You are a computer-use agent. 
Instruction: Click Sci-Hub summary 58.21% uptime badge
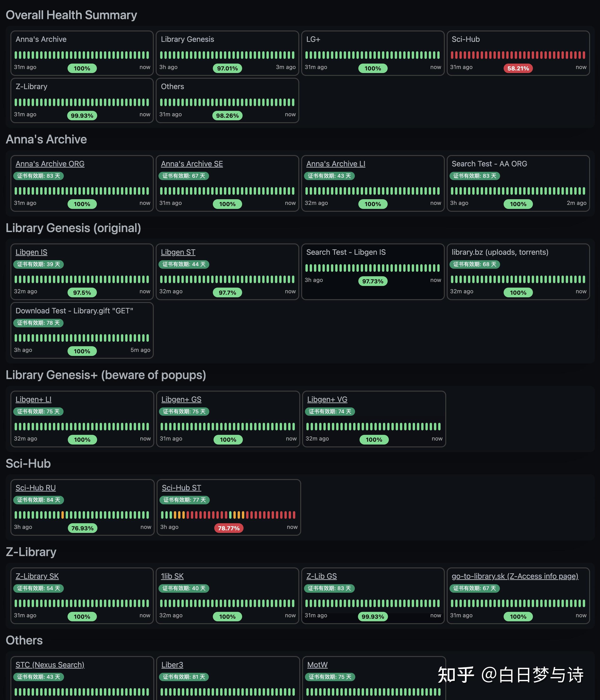[518, 68]
